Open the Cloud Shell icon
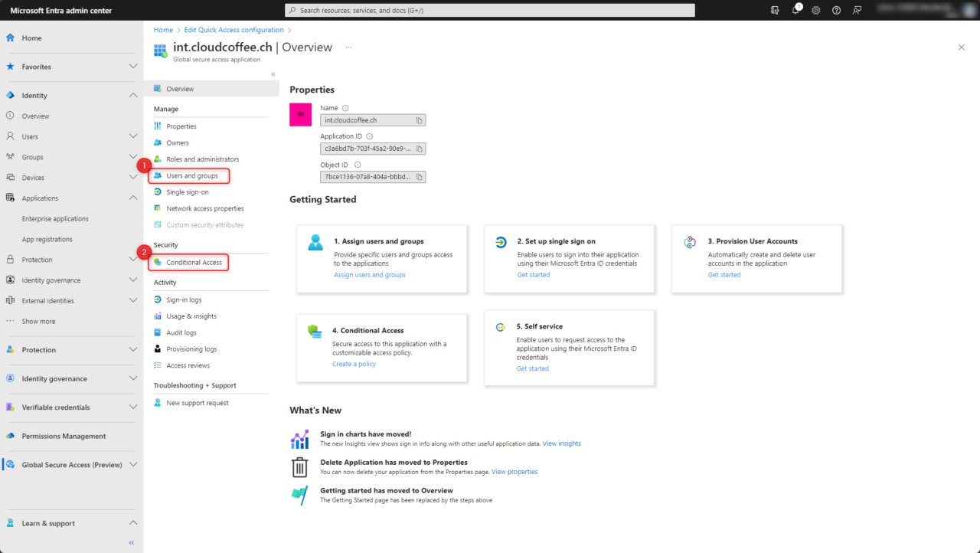 pyautogui.click(x=775, y=10)
